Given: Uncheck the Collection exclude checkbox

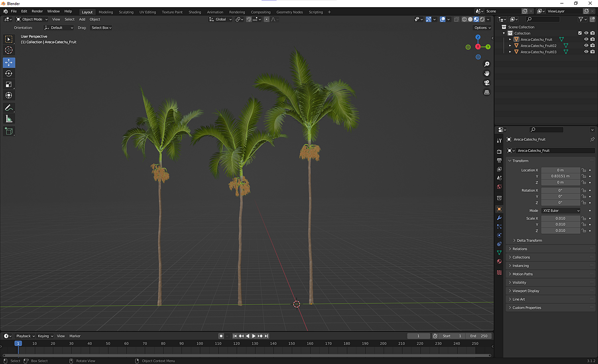Looking at the screenshot, I should pyautogui.click(x=580, y=33).
